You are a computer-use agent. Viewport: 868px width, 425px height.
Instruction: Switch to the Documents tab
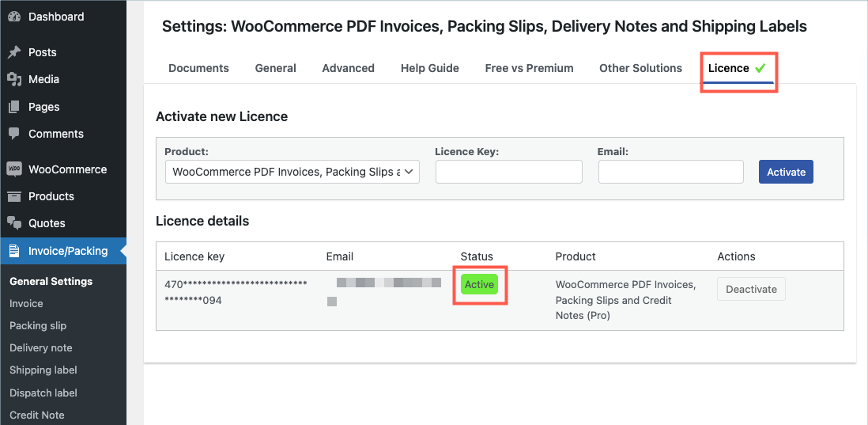[x=198, y=68]
